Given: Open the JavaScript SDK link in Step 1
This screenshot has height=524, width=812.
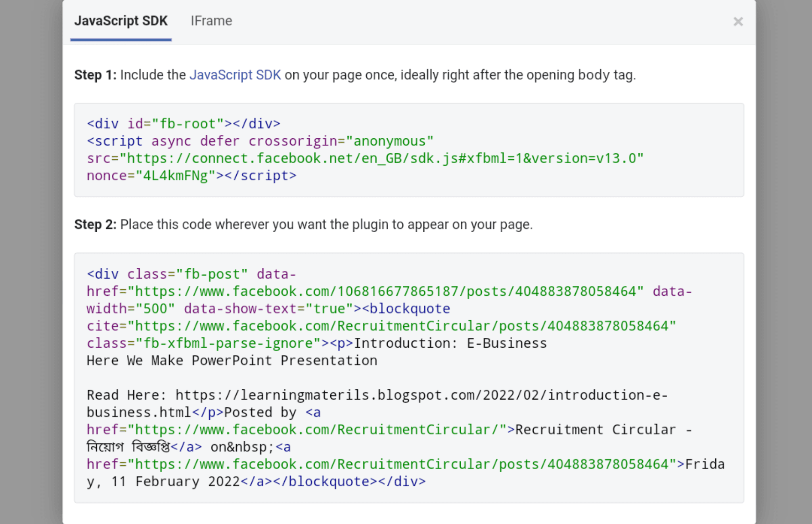Looking at the screenshot, I should tap(235, 75).
